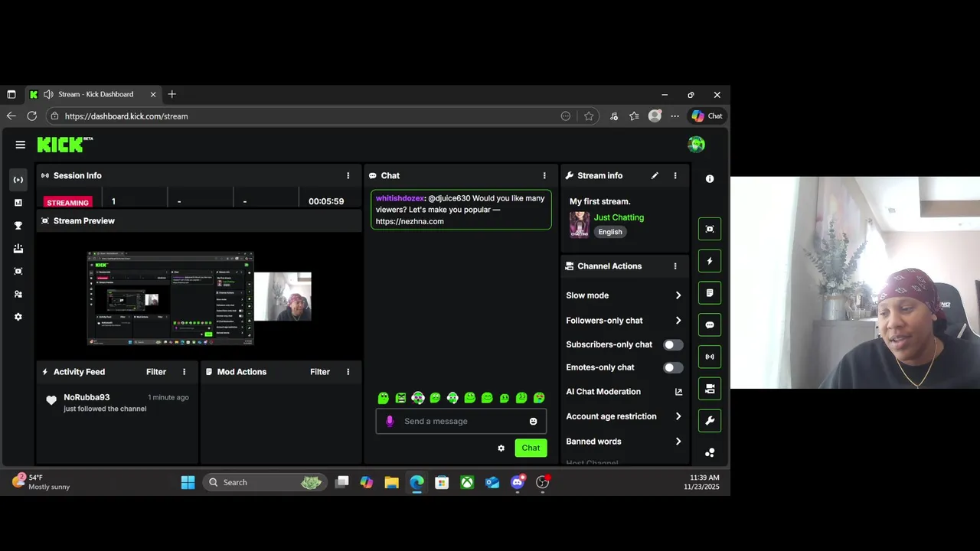980x551 pixels.
Task: Toggle the Mod Actions note widget button
Action: pos(710,293)
